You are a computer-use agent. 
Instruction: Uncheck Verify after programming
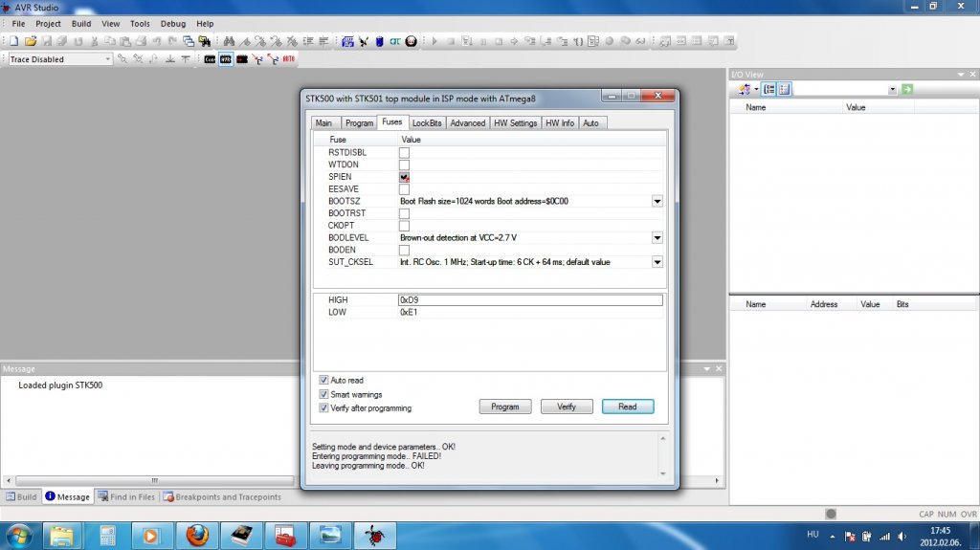[x=323, y=408]
